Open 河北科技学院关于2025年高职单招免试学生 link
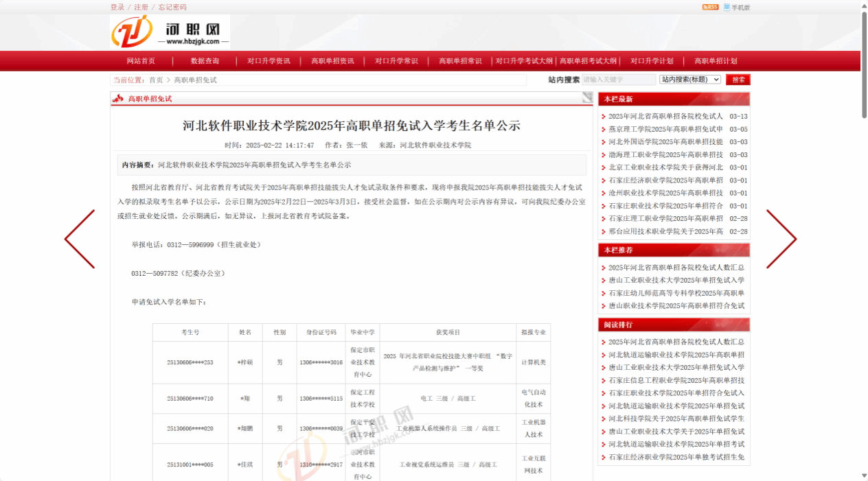This screenshot has height=481, width=868. (676, 419)
